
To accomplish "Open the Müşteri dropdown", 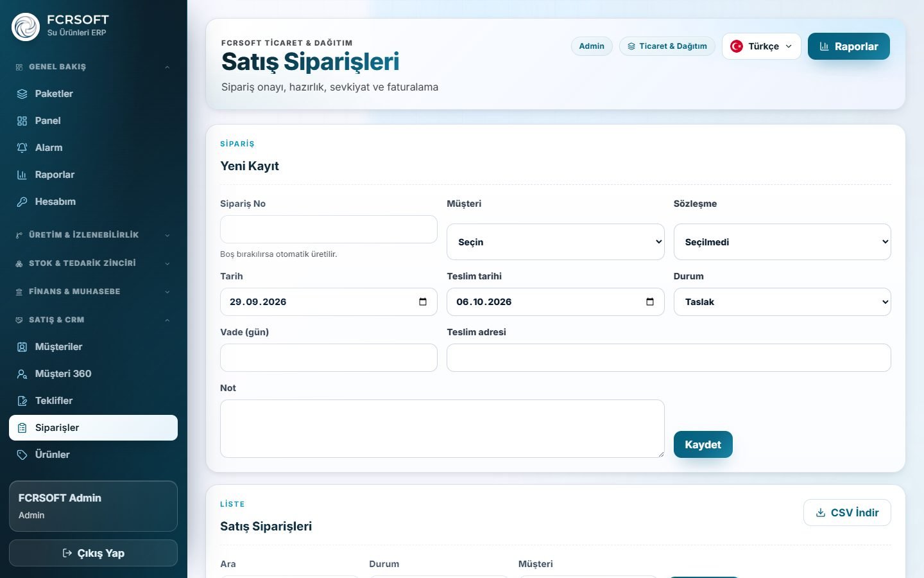I will tap(556, 242).
